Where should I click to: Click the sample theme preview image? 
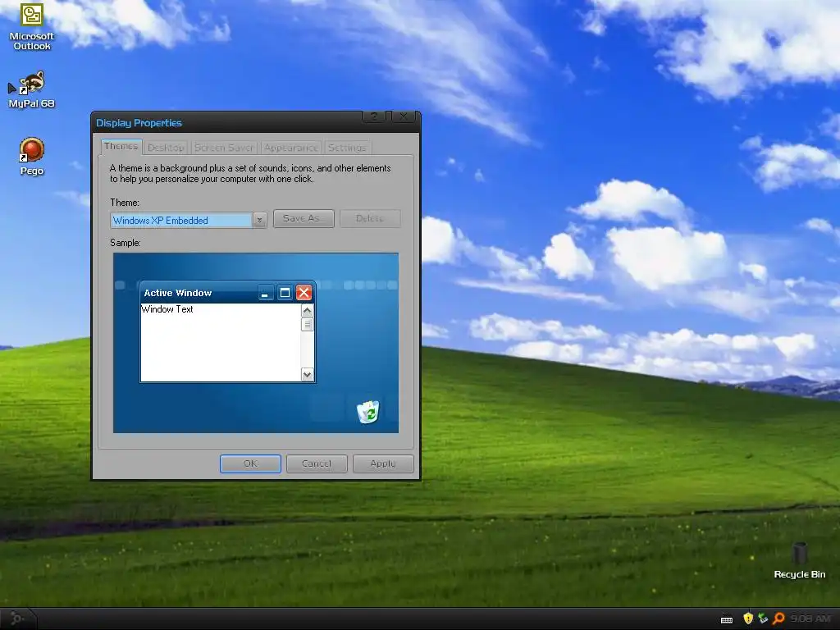[256, 343]
